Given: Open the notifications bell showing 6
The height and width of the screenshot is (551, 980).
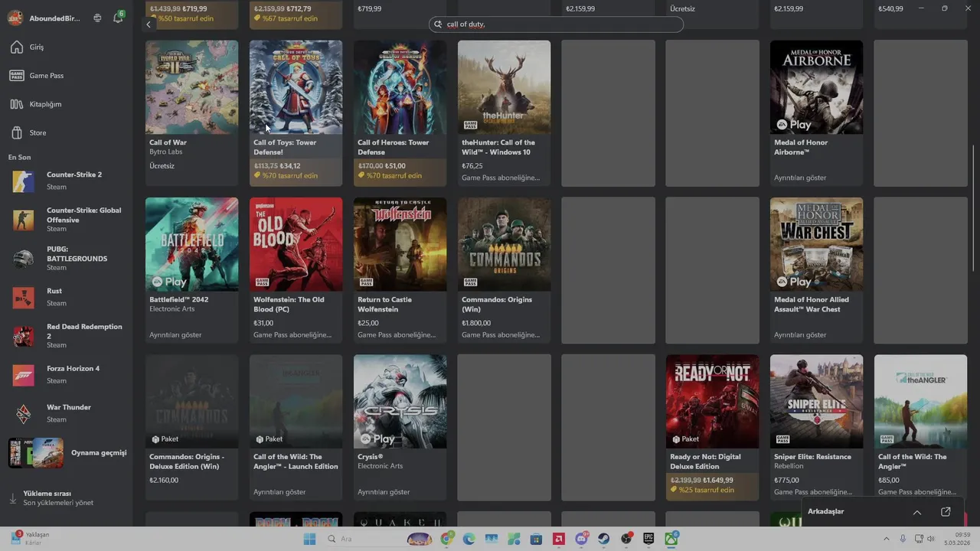Looking at the screenshot, I should tap(118, 18).
